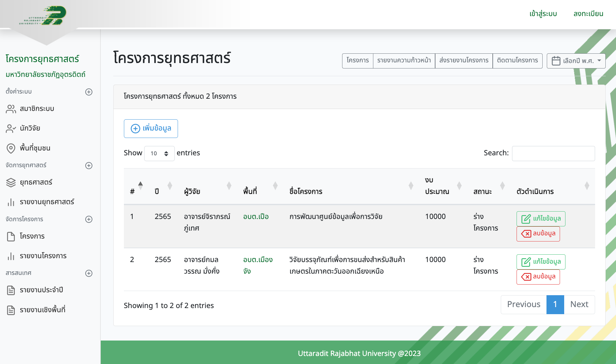Switch to รายงานความก้าวหน้า tab
This screenshot has width=616, height=364.
coord(404,60)
